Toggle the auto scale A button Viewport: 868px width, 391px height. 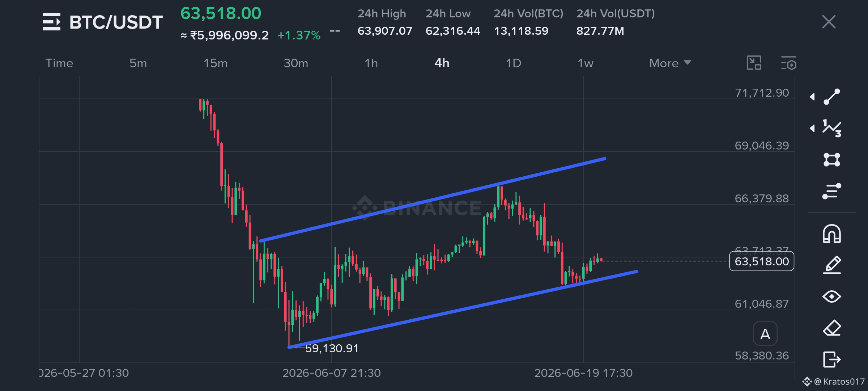click(765, 334)
